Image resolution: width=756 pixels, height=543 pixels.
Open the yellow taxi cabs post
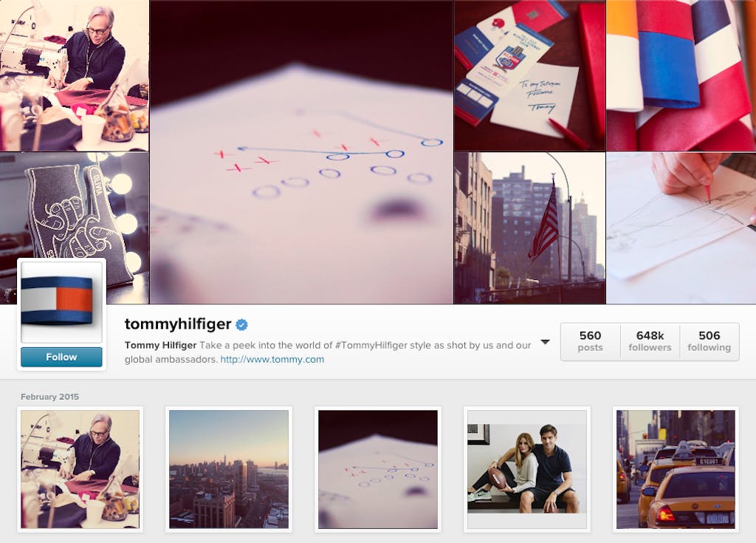point(676,469)
